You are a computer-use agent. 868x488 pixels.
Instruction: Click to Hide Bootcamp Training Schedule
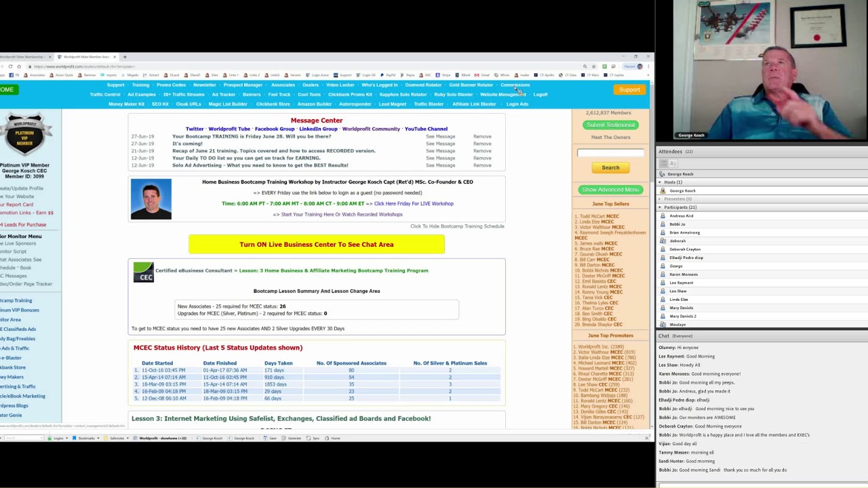(x=457, y=226)
